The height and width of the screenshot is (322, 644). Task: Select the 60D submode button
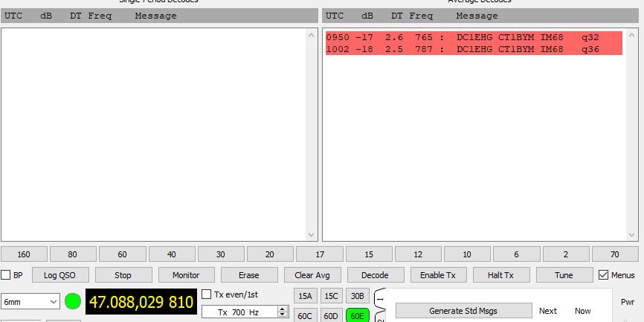[331, 316]
